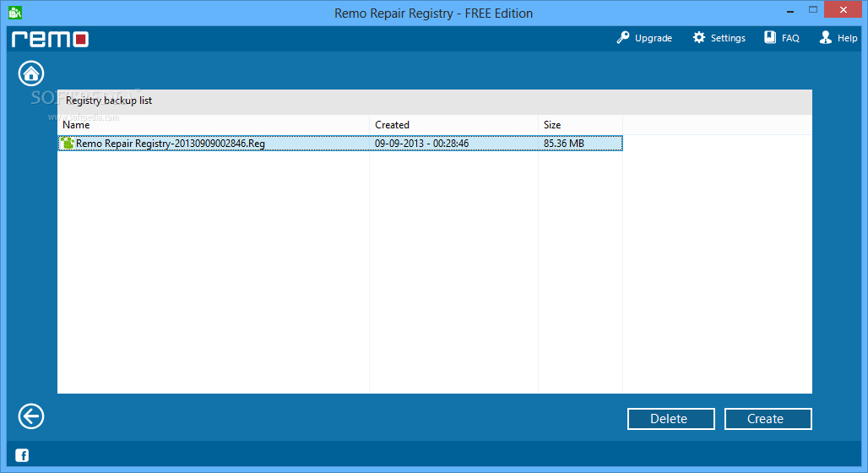
Task: Click the Upgrade key icon
Action: (x=623, y=38)
